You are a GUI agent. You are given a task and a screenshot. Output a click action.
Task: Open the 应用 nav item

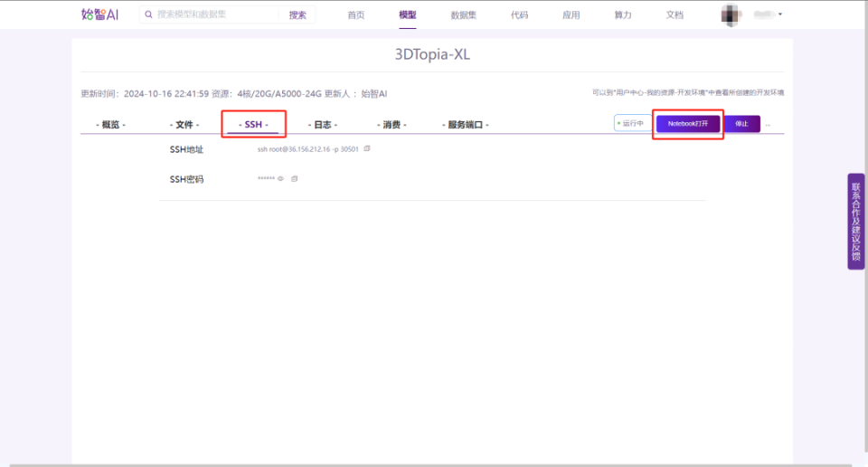click(571, 15)
